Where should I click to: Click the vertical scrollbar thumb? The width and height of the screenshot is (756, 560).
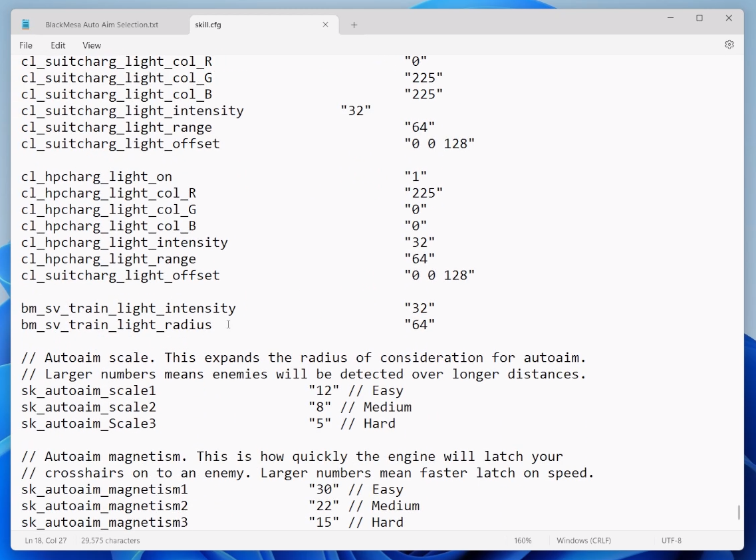tap(739, 511)
